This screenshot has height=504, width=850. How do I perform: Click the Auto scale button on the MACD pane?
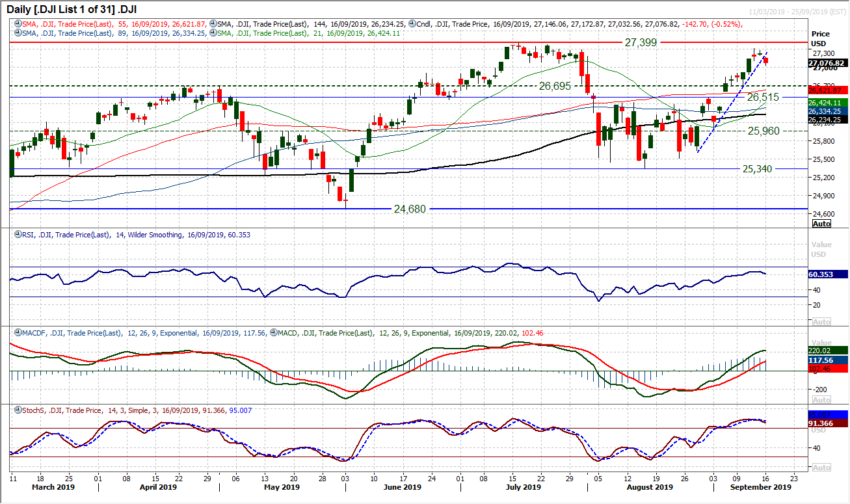click(x=822, y=400)
